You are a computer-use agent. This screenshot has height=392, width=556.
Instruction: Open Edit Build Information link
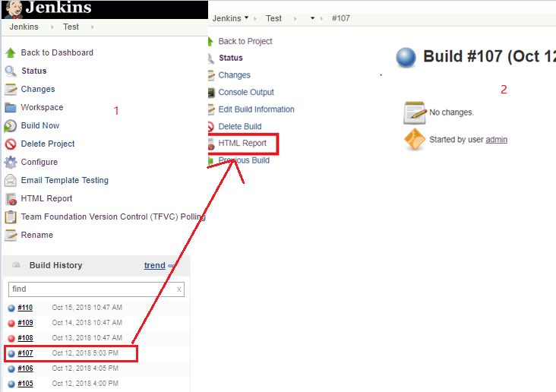pos(257,109)
